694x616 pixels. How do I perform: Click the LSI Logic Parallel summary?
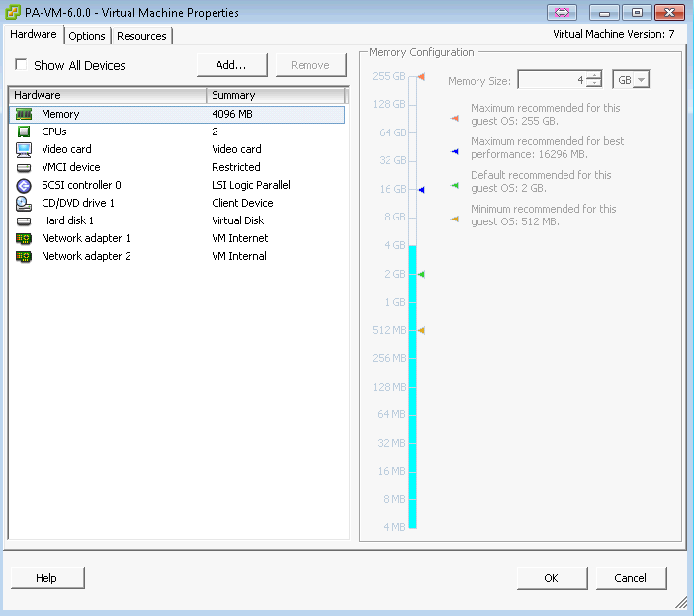[x=251, y=185]
